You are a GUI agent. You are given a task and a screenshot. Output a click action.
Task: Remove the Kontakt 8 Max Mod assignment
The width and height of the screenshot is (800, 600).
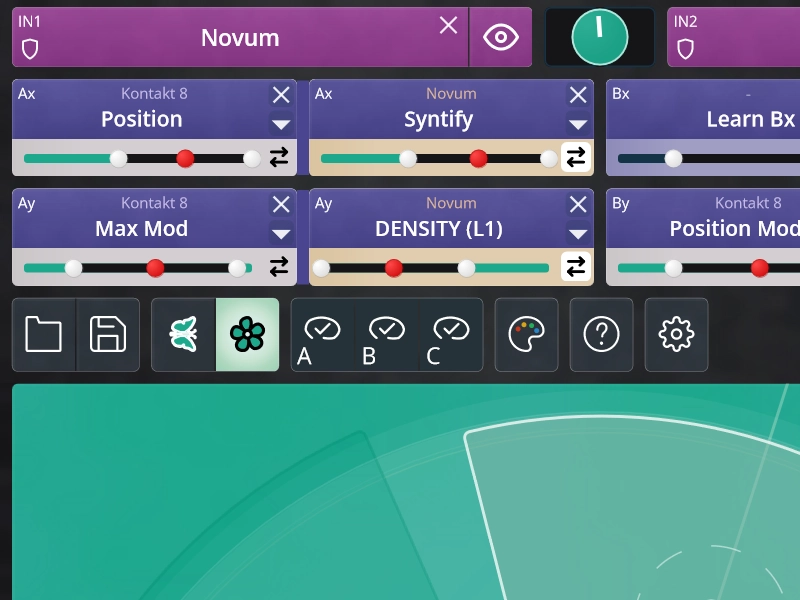tap(281, 205)
